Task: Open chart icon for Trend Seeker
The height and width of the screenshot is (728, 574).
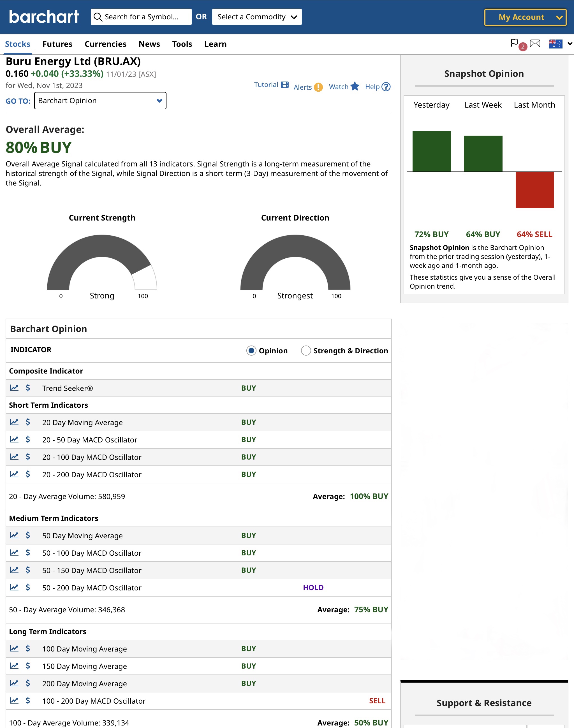Action: [x=14, y=388]
